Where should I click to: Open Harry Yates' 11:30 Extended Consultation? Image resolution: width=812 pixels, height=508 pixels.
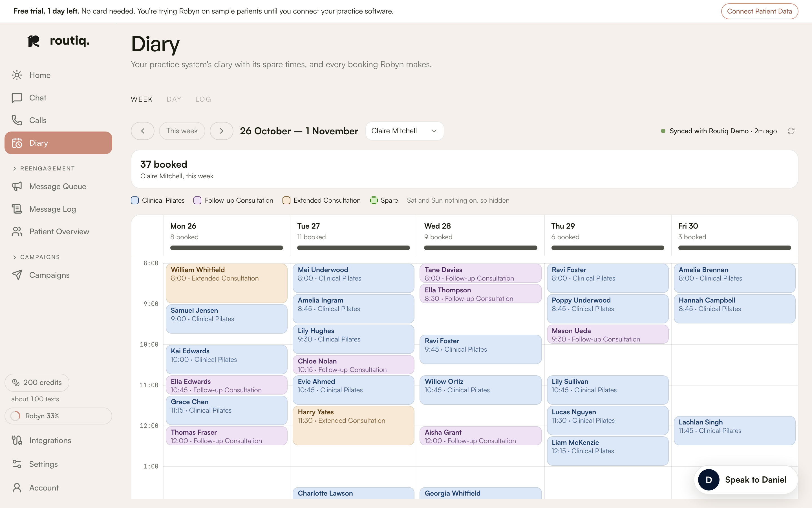(353, 426)
